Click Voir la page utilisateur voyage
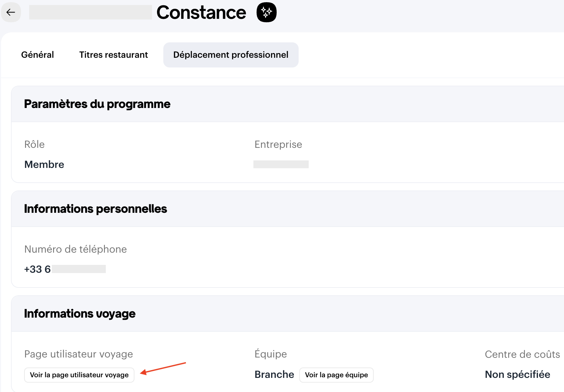Viewport: 564px width, 392px height. pos(79,375)
